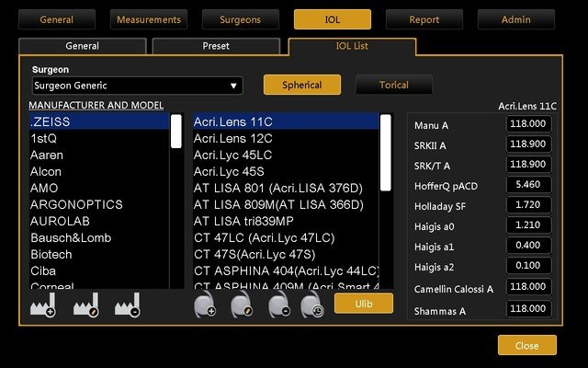Click the Haigis a2 value field

point(528,266)
